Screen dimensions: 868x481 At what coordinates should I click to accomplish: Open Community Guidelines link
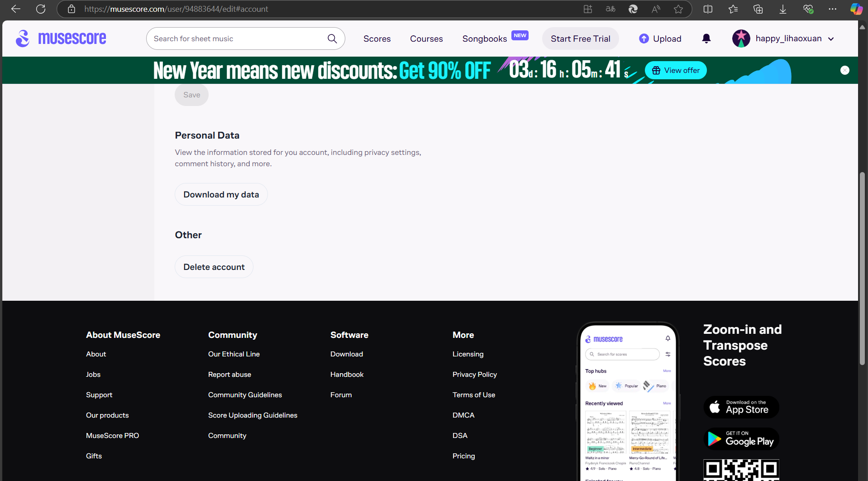point(245,395)
